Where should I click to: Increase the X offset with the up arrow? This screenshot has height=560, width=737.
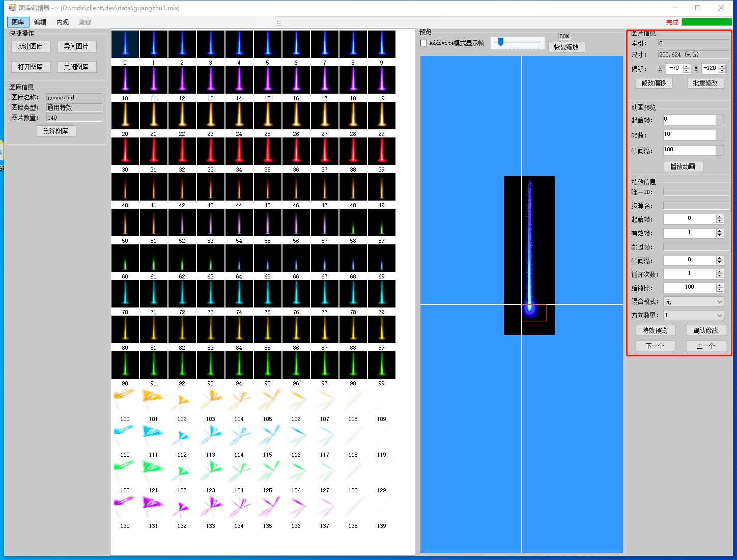pyautogui.click(x=687, y=66)
